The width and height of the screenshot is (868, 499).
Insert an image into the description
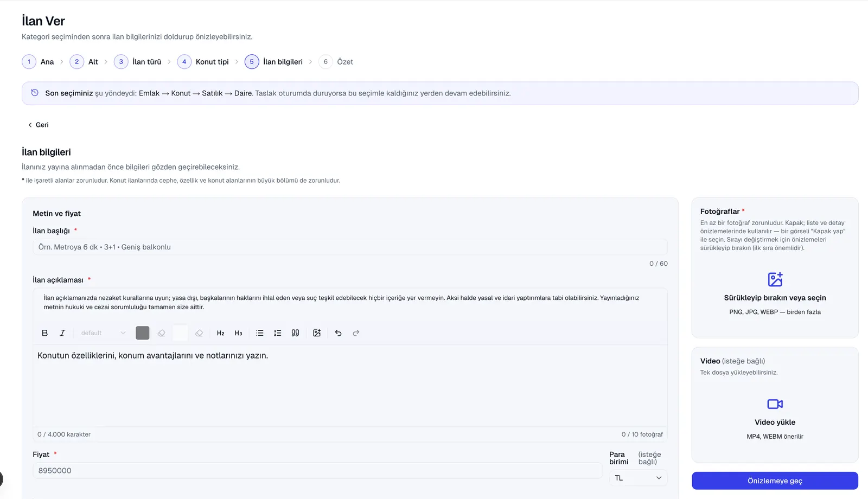(x=317, y=333)
